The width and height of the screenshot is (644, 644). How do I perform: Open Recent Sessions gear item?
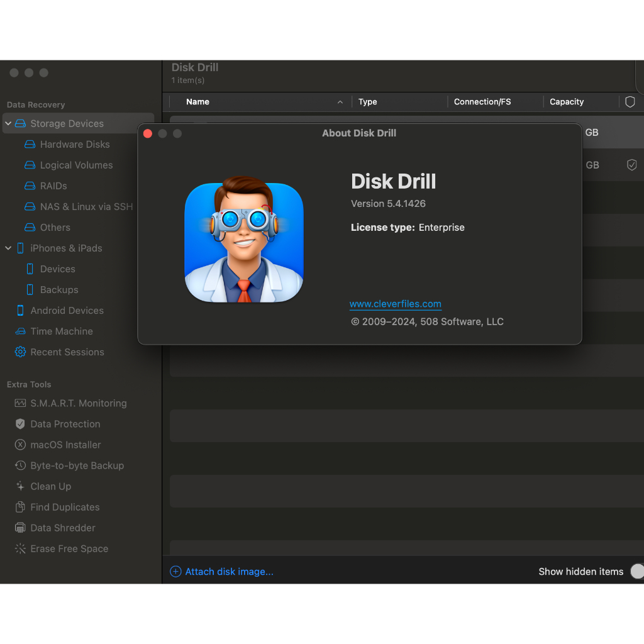click(x=60, y=352)
